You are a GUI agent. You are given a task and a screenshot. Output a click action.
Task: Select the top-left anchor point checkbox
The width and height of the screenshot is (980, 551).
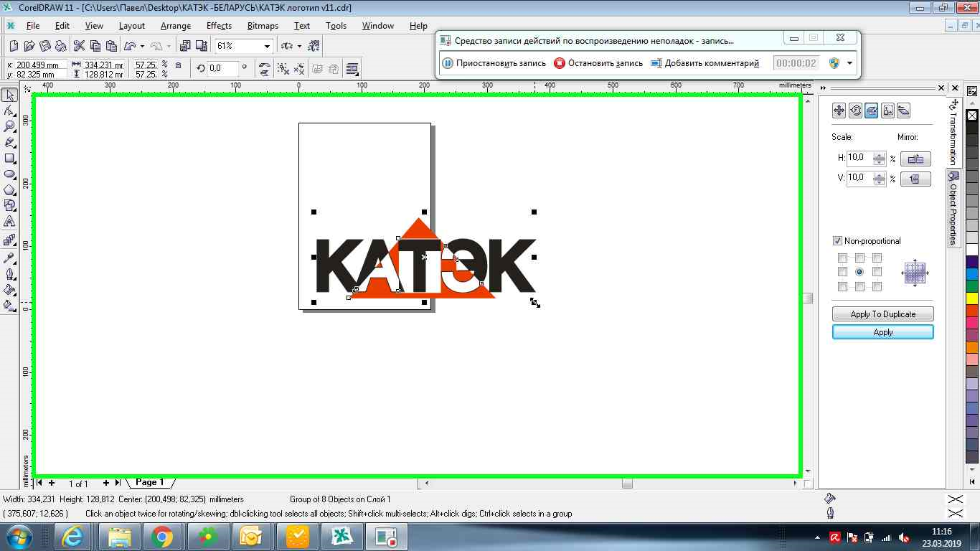(x=842, y=258)
